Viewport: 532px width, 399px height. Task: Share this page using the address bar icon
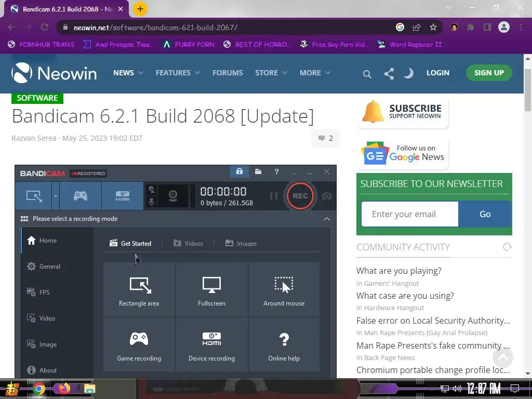417,27
